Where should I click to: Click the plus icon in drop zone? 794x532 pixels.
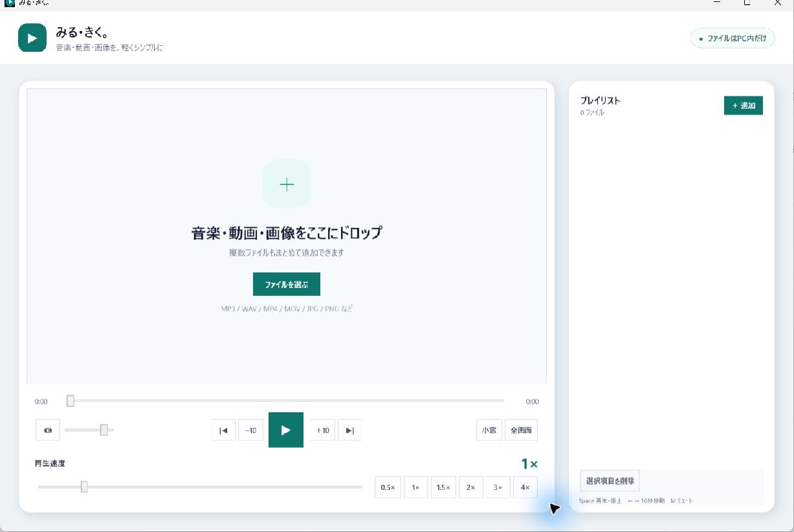tap(287, 184)
